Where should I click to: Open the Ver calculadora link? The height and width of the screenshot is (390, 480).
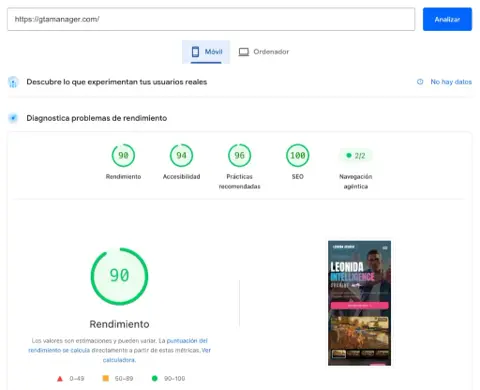[157, 355]
